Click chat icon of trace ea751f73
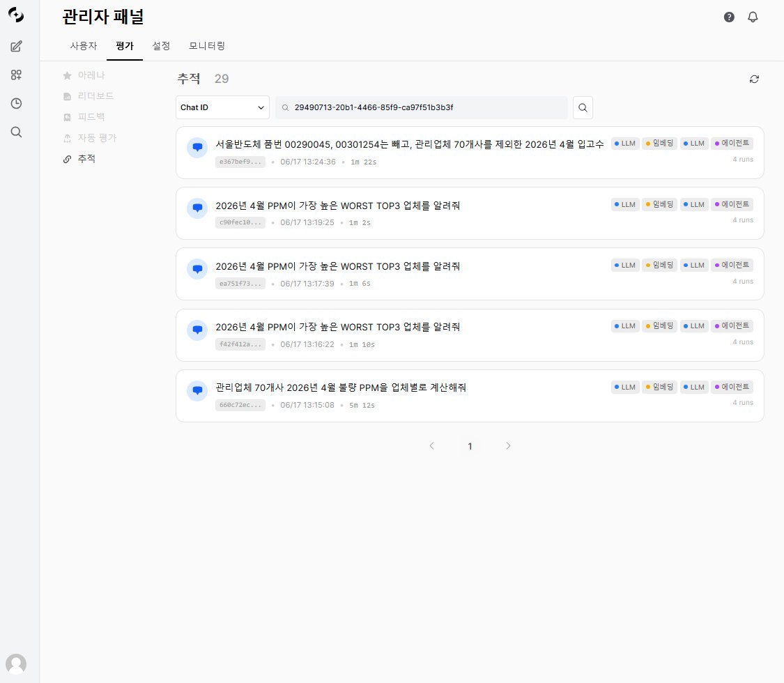Viewport: 784px width, 683px height. click(197, 269)
